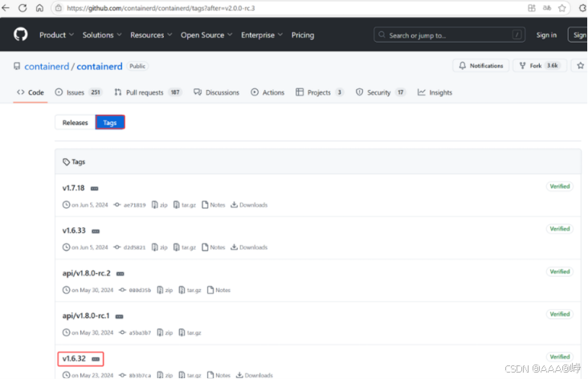This screenshot has height=379, width=588.
Task: Open the Insights tab
Action: [x=435, y=92]
